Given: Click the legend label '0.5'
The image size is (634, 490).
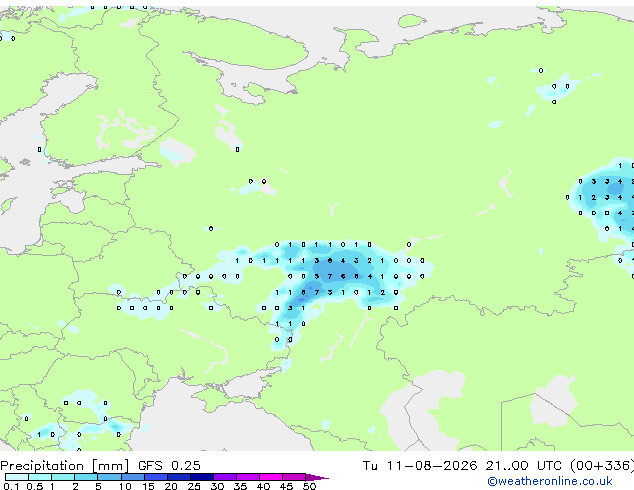Looking at the screenshot, I should click(x=35, y=486).
